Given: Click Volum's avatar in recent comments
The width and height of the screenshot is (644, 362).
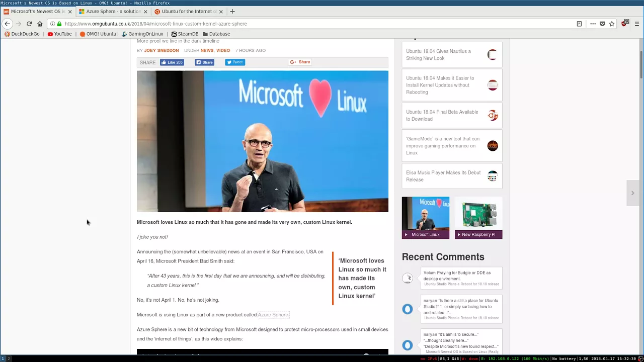Looking at the screenshot, I should point(408,278).
